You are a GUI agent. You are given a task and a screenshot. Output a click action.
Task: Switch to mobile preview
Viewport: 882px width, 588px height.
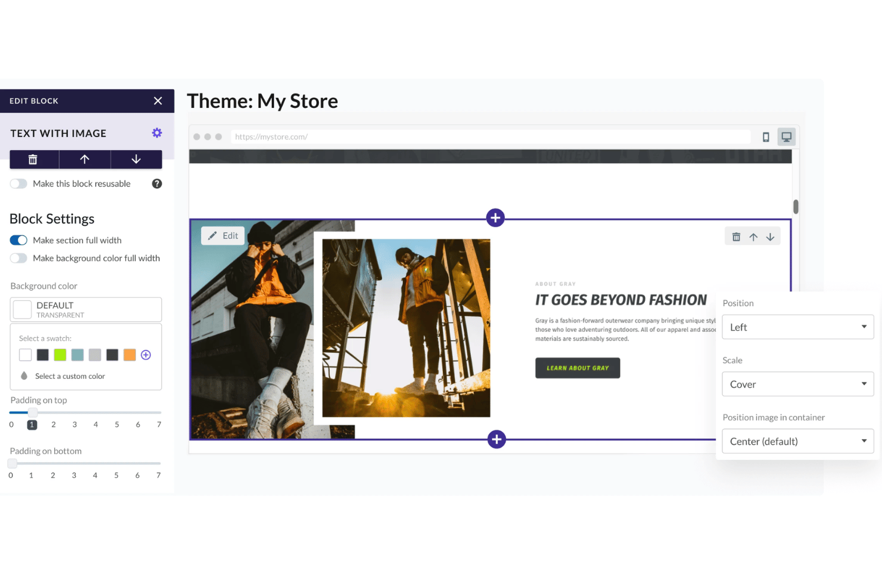coord(766,137)
